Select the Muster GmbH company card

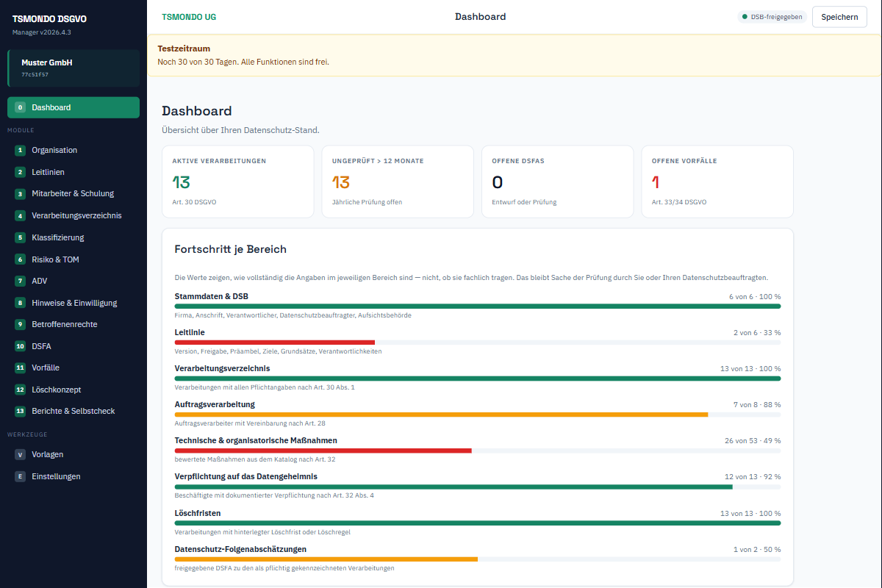pos(73,68)
